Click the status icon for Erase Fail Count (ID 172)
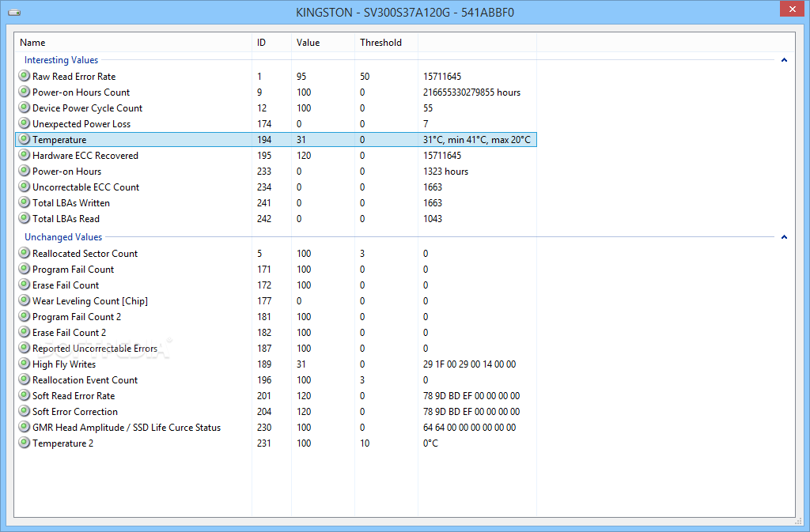Viewport: 810px width, 532px height. click(x=25, y=285)
